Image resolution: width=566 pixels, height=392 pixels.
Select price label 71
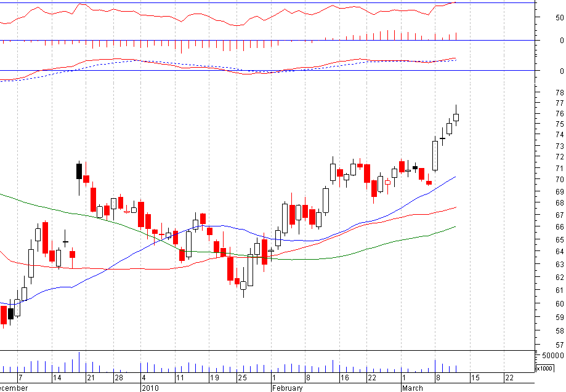(559, 169)
